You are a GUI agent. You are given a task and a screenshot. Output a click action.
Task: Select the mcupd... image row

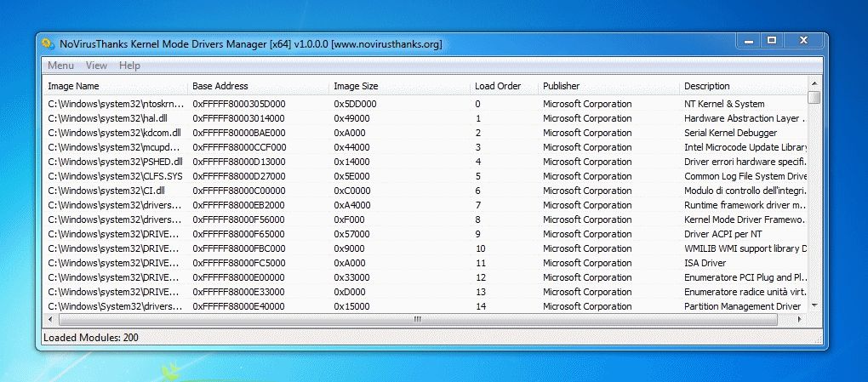[x=425, y=147]
